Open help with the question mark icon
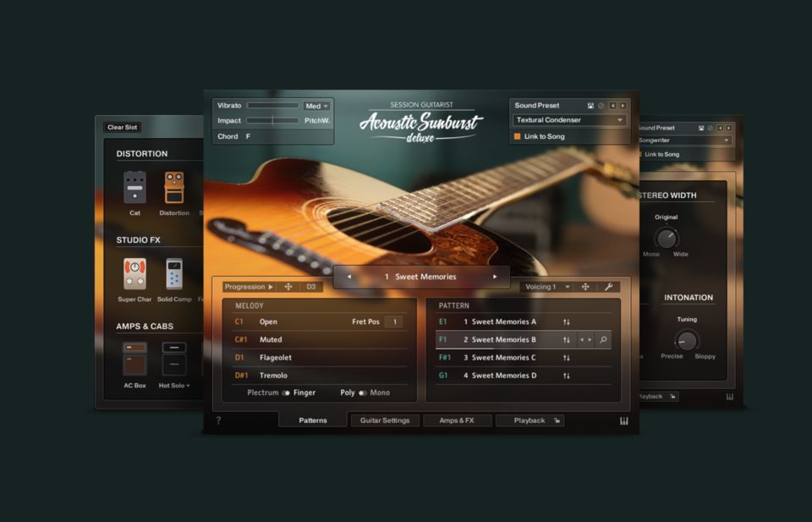 pyautogui.click(x=218, y=420)
